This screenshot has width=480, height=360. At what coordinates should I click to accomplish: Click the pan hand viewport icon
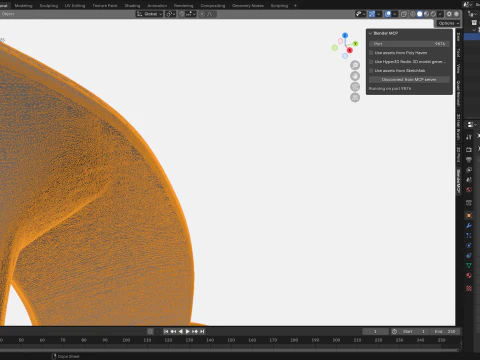[x=355, y=76]
